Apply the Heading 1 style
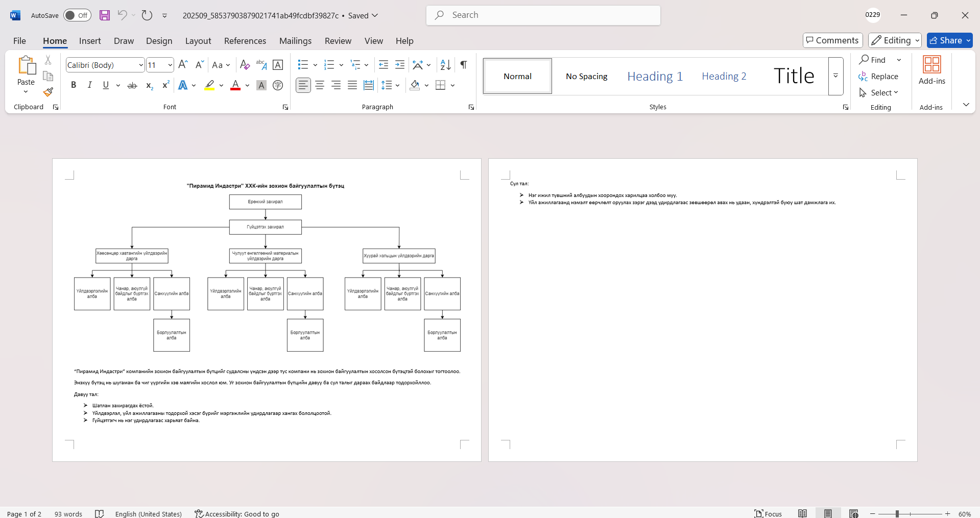 (655, 76)
